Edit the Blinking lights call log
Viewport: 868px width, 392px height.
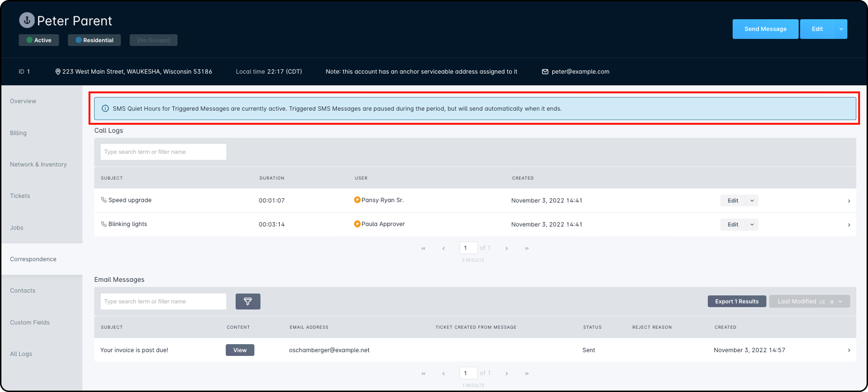[x=733, y=225]
